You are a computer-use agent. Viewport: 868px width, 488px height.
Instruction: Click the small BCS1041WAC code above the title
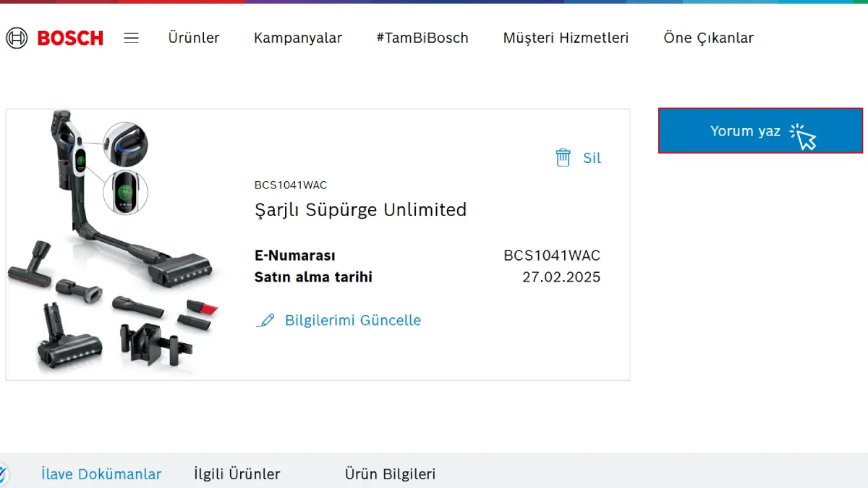[x=291, y=185]
